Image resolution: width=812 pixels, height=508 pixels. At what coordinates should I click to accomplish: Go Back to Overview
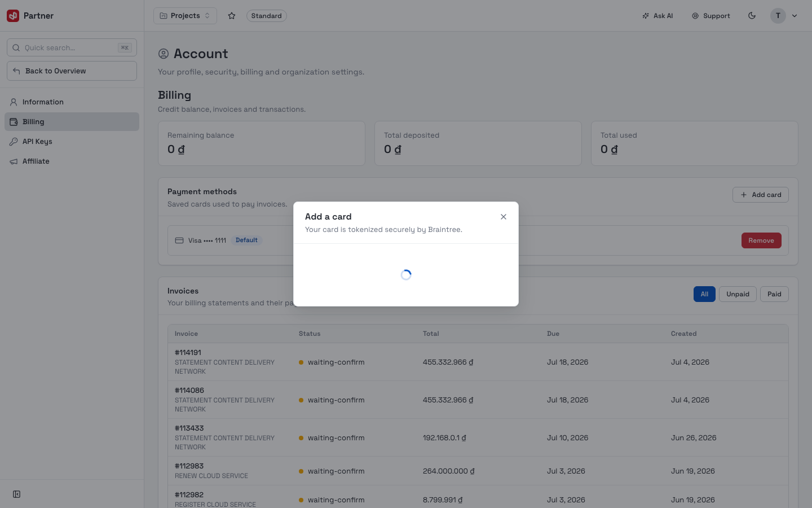tap(72, 71)
